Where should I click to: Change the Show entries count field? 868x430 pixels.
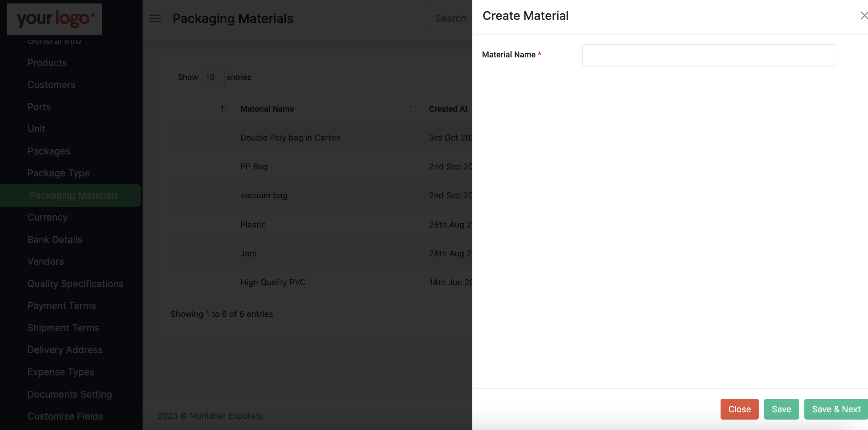212,77
